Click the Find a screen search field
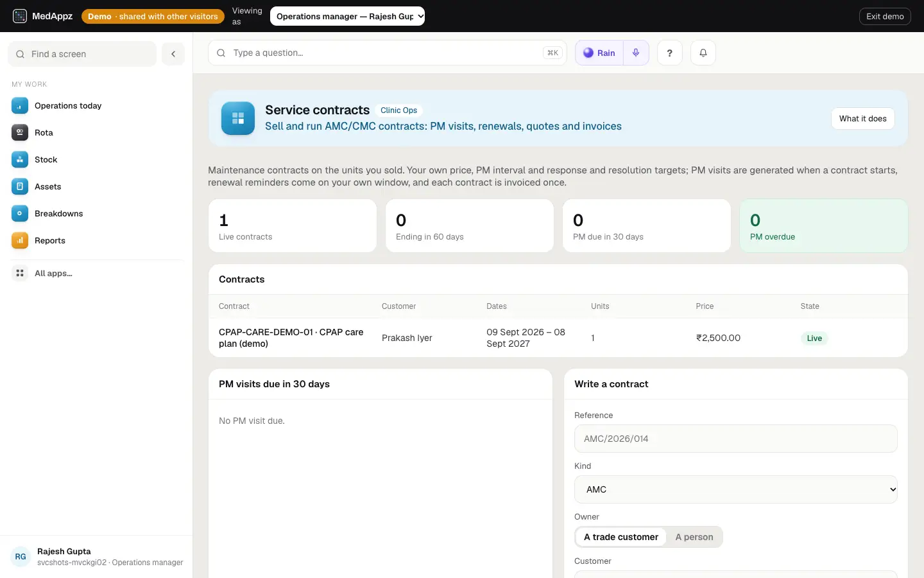The width and height of the screenshot is (924, 578). (82, 54)
